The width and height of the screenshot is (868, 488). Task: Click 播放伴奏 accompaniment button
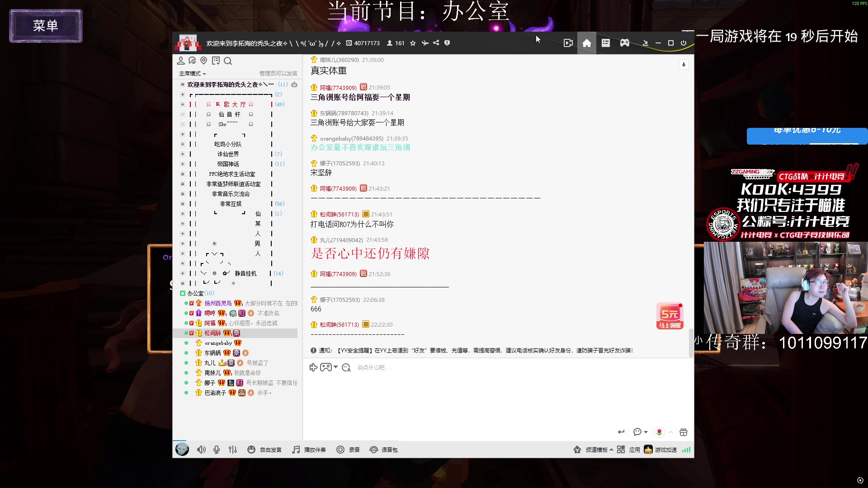(x=309, y=450)
